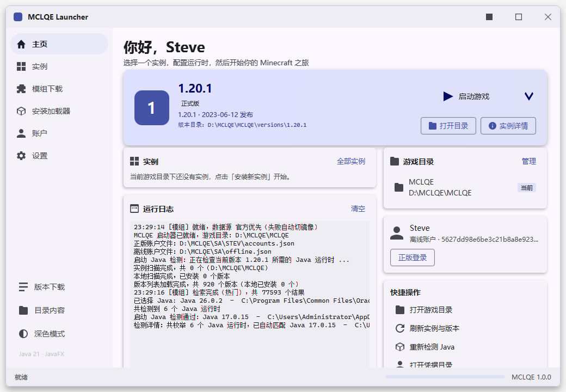The width and height of the screenshot is (566, 392).
Task: Click the cube icon beside 重新检测 Java
Action: (x=400, y=347)
